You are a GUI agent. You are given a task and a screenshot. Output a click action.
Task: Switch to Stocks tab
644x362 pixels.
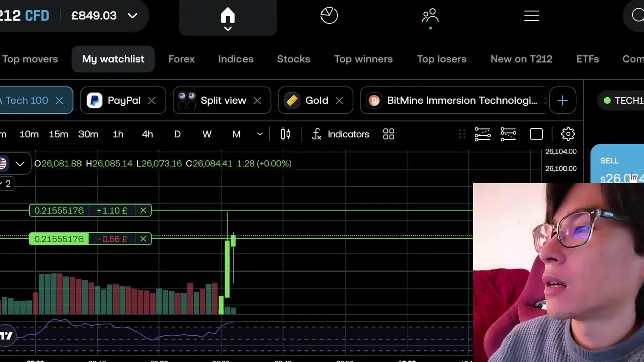click(293, 59)
